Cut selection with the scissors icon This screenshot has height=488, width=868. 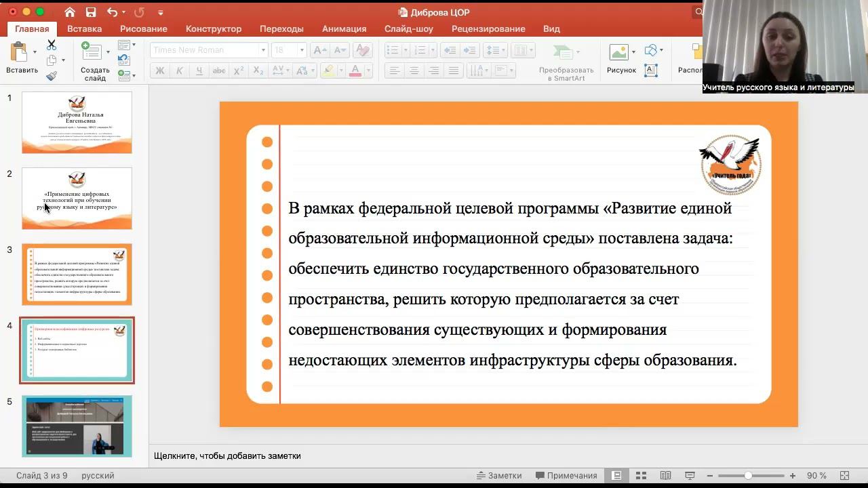point(52,45)
